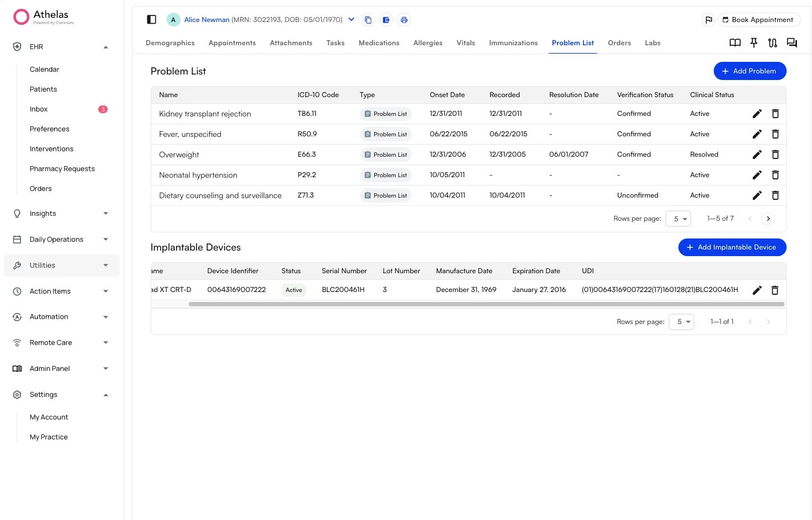Image resolution: width=812 pixels, height=520 pixels.
Task: Delete the Neonatal hypertension problem
Action: (775, 175)
